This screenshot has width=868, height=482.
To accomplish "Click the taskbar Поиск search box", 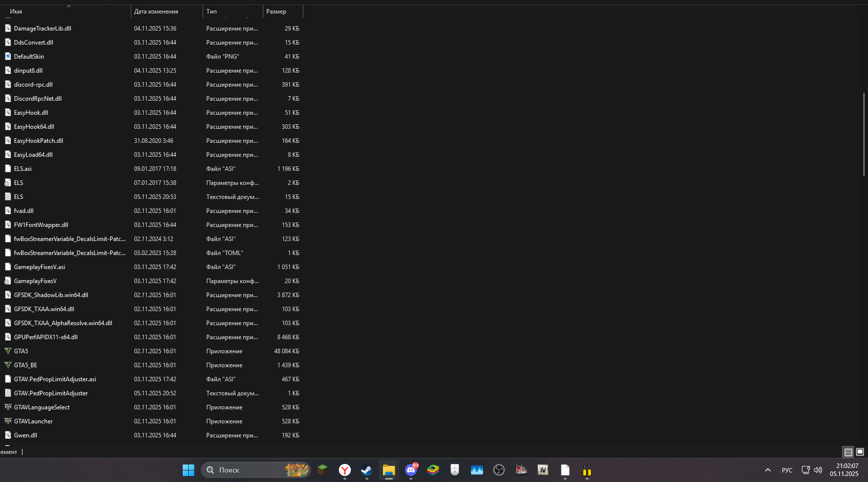I will pyautogui.click(x=256, y=470).
